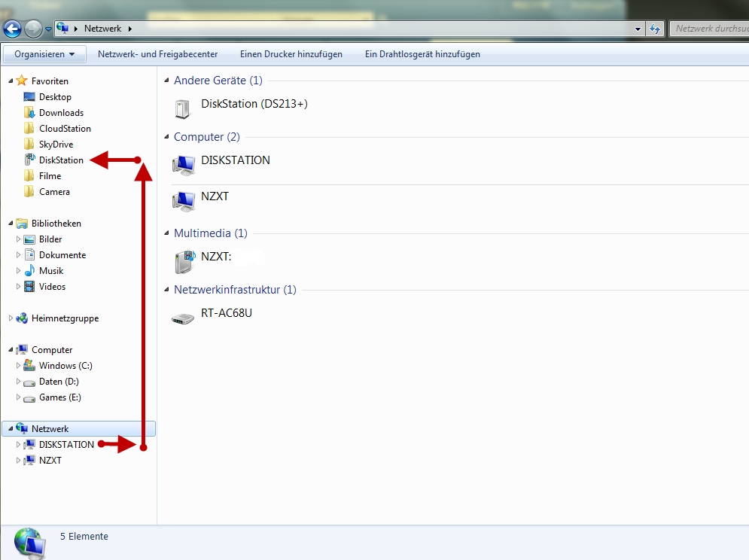The image size is (749, 560).
Task: Open the Filme folder icon
Action: tap(29, 176)
